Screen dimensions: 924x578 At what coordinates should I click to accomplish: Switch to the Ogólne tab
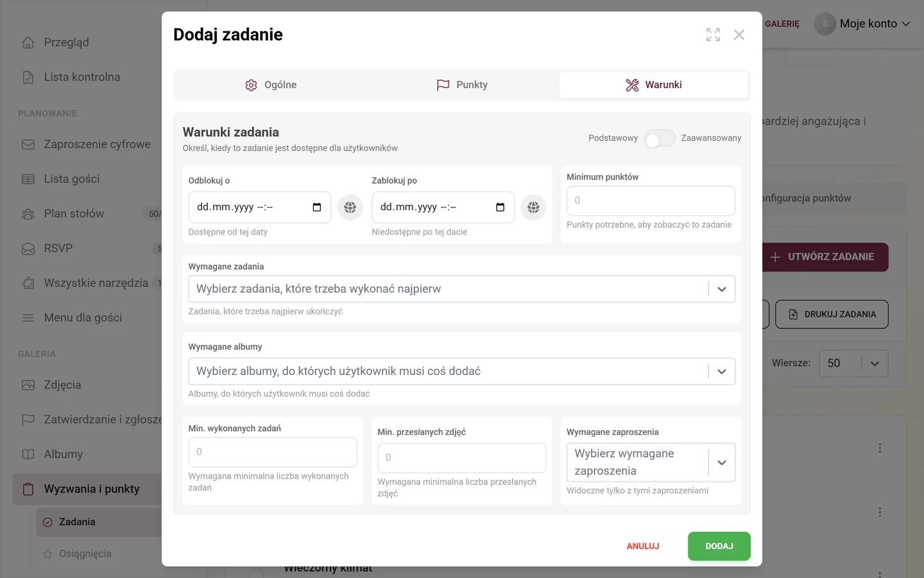(271, 85)
